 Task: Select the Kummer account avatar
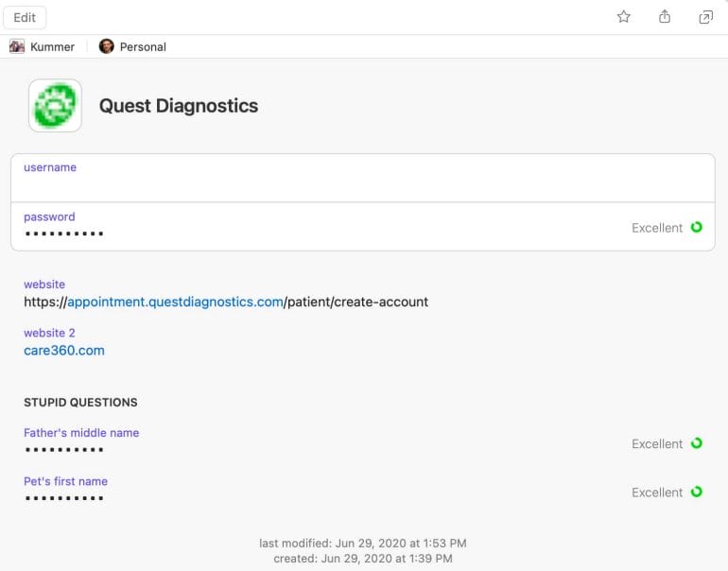tap(17, 46)
